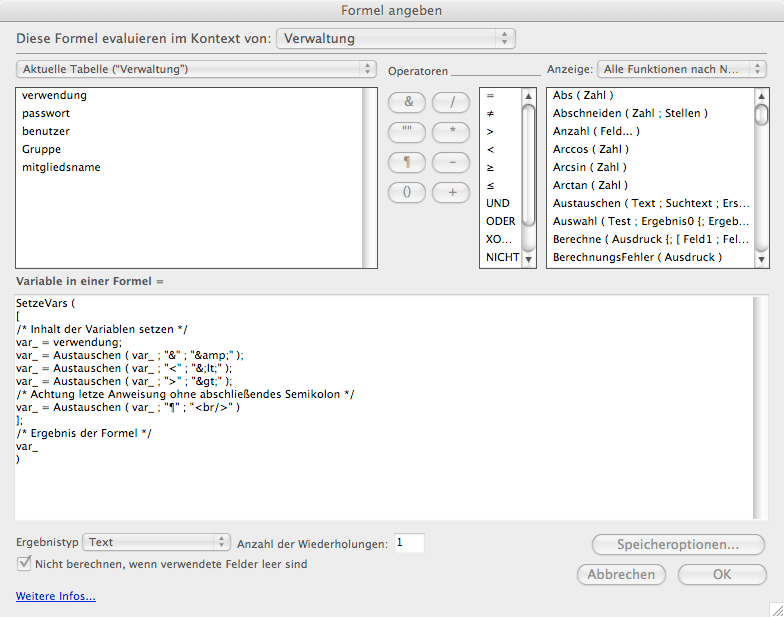
Task: Choose the UND operator from the list
Action: (x=498, y=203)
